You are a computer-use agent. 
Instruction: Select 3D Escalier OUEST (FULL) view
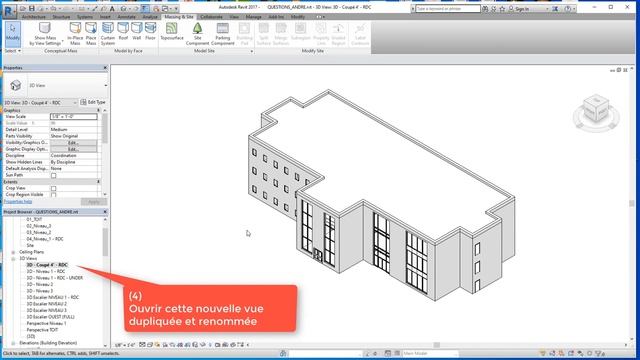[x=50, y=317]
